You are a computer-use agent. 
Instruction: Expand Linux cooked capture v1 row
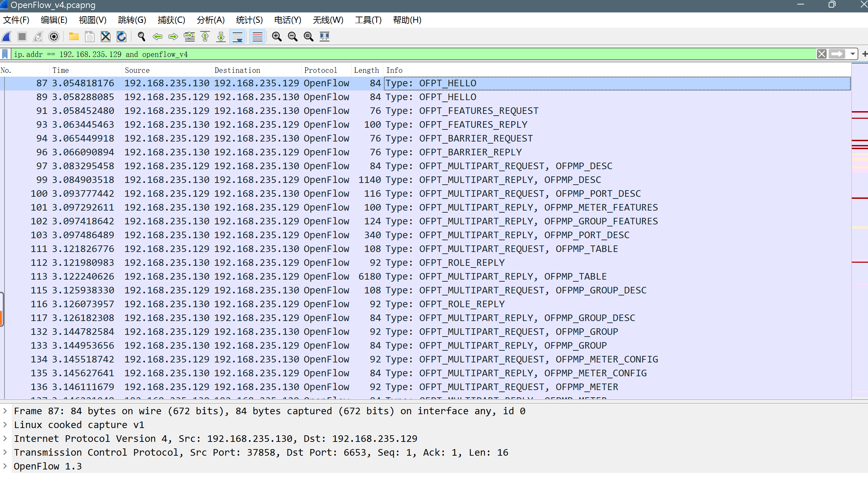(5, 425)
